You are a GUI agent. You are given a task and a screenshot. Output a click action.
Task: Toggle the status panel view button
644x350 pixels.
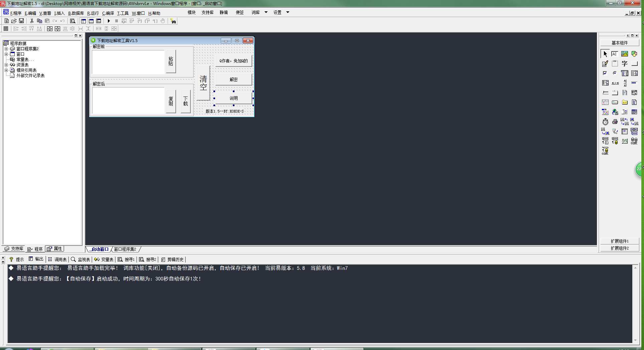(91, 21)
